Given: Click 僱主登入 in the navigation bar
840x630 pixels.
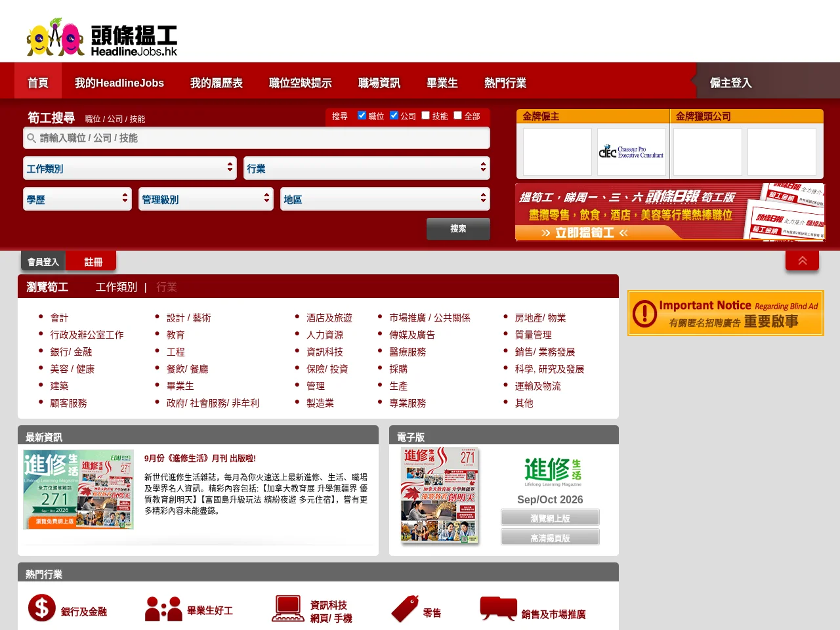Looking at the screenshot, I should (731, 83).
